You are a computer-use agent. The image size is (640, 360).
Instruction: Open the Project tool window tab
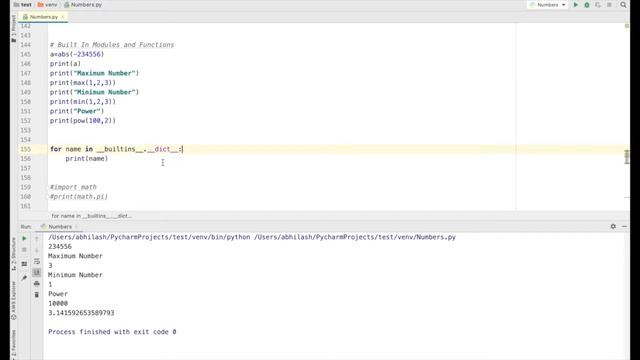pos(13,29)
